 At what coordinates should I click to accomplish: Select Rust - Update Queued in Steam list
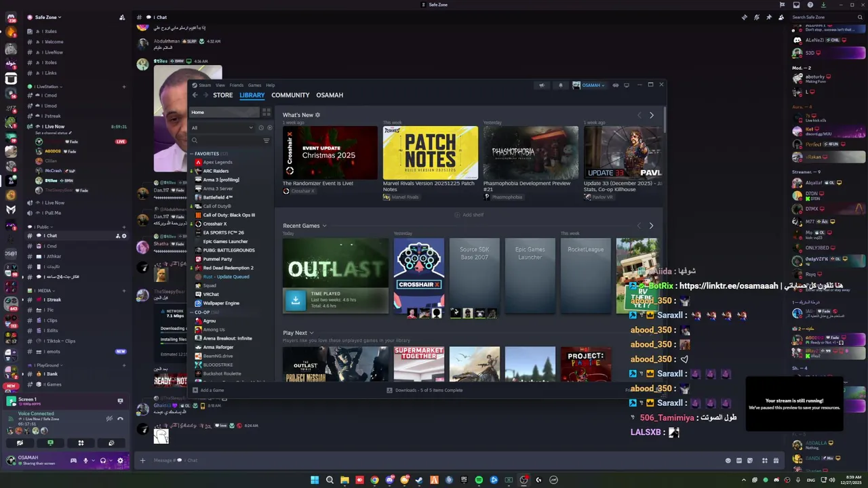point(226,277)
